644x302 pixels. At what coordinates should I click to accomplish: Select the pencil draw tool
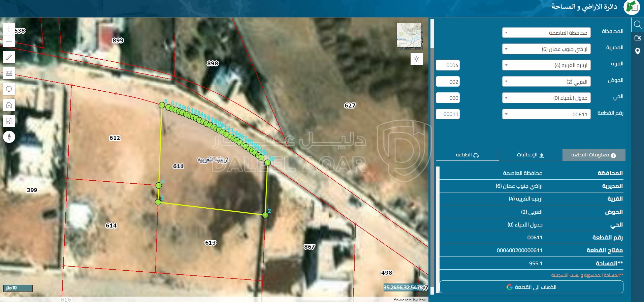9,57
